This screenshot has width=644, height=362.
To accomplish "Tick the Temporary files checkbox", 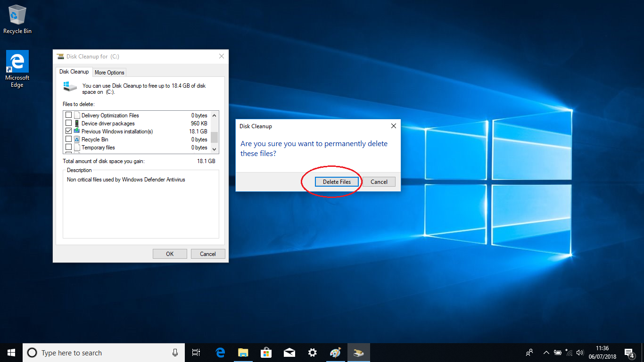I will tap(69, 148).
